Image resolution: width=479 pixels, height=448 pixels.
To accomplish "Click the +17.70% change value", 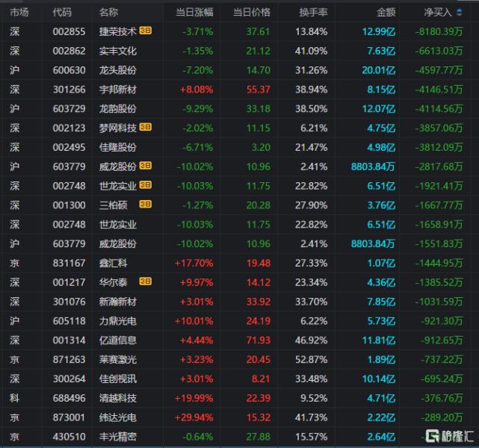I will click(194, 264).
